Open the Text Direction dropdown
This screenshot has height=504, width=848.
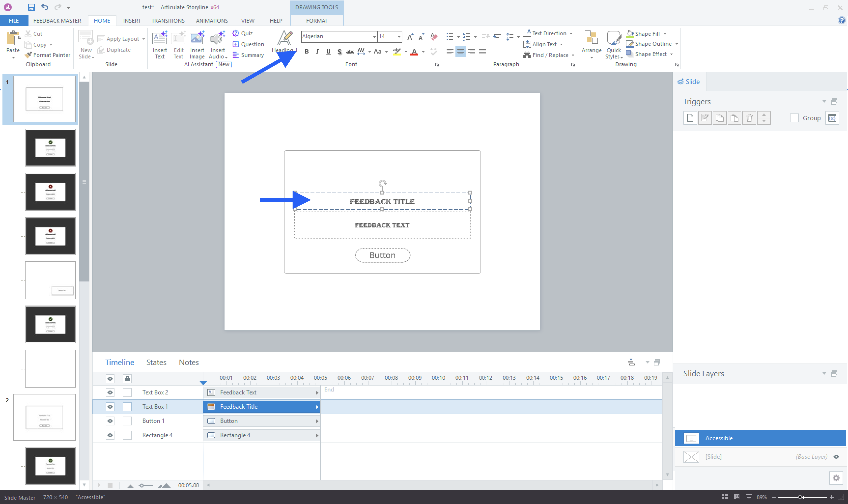[x=571, y=33]
